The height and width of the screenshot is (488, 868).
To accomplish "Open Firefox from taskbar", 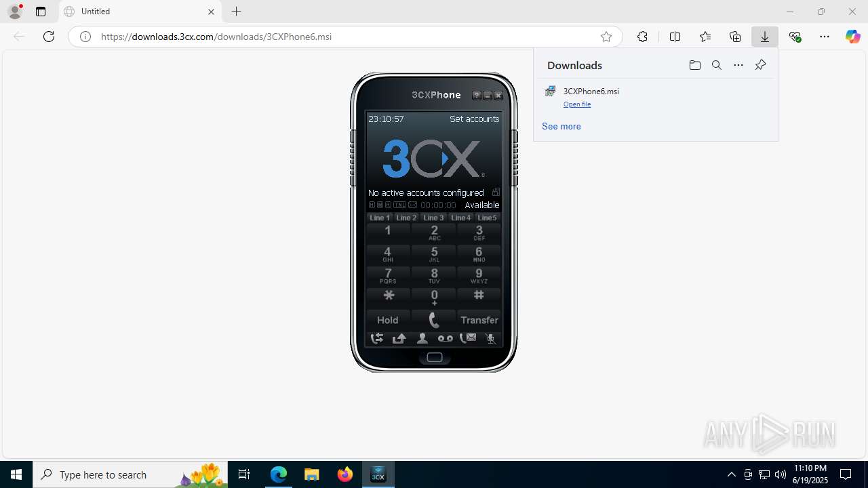I will click(345, 474).
